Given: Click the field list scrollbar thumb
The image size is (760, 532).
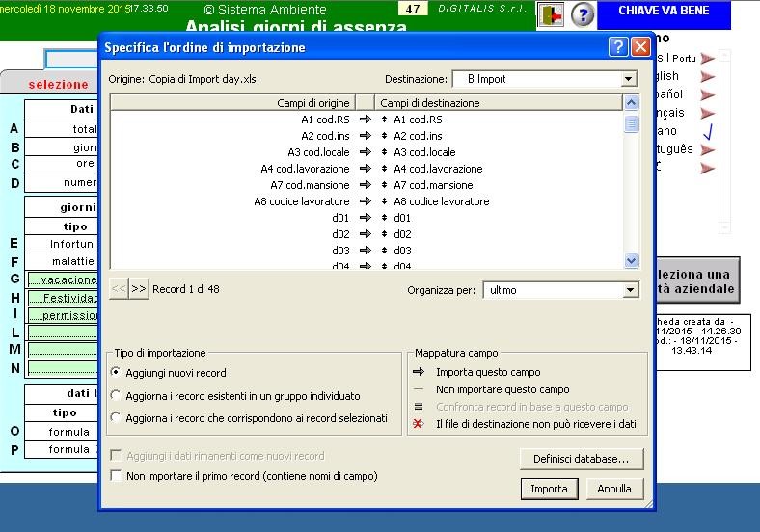Looking at the screenshot, I should pyautogui.click(x=631, y=123).
